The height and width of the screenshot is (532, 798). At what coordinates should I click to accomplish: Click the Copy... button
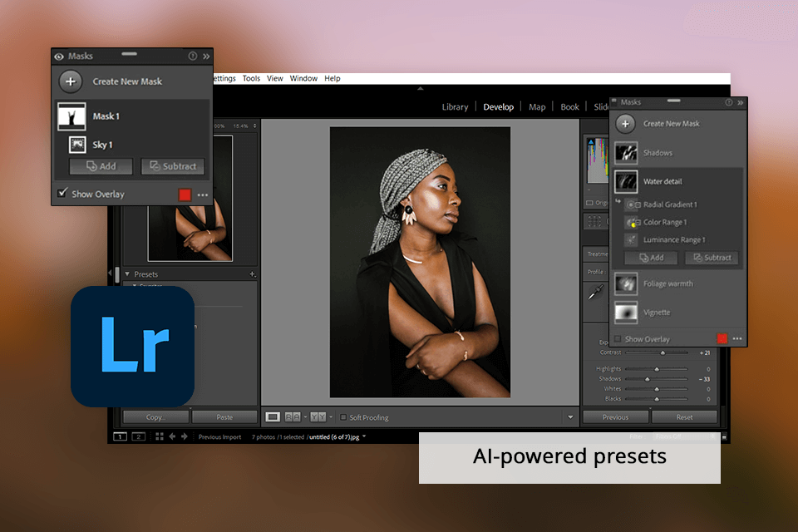click(x=155, y=417)
